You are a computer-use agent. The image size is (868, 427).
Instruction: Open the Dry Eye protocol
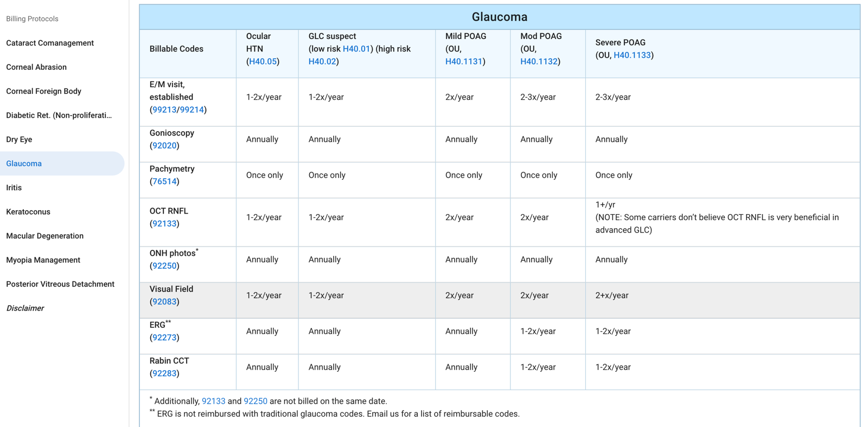pyautogui.click(x=19, y=139)
